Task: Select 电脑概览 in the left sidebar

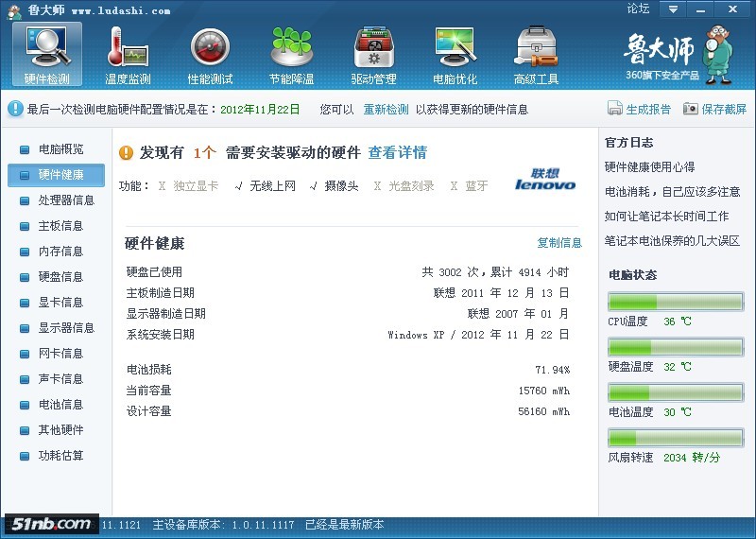Action: point(60,149)
